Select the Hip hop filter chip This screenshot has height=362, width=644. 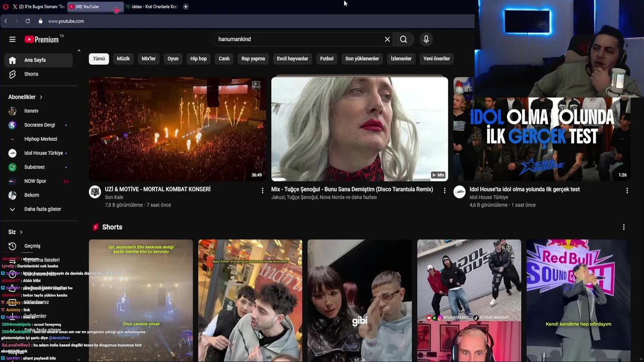[x=198, y=59]
